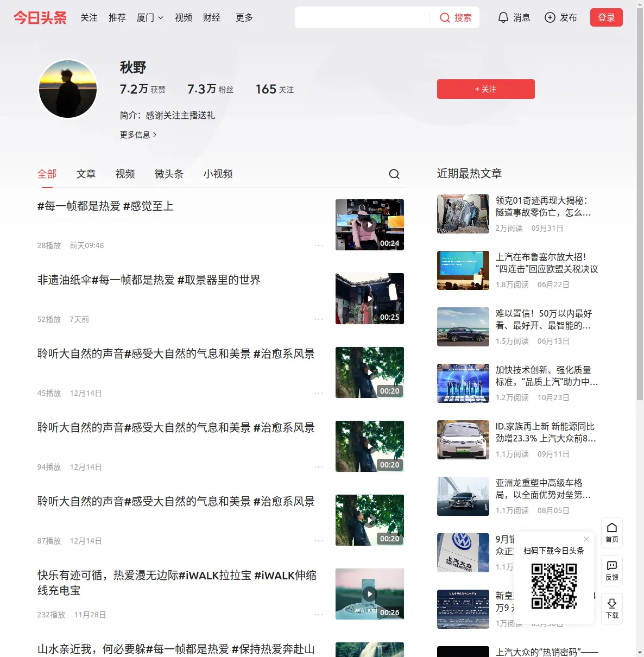Open article ID.家族再上新

546,432
